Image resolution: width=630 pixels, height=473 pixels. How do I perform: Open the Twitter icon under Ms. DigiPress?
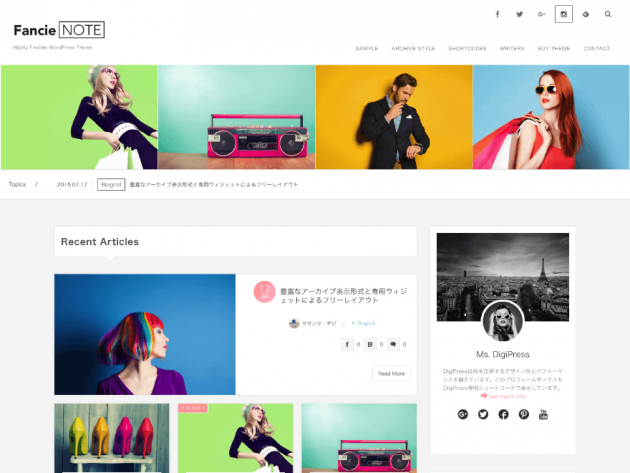click(x=483, y=414)
